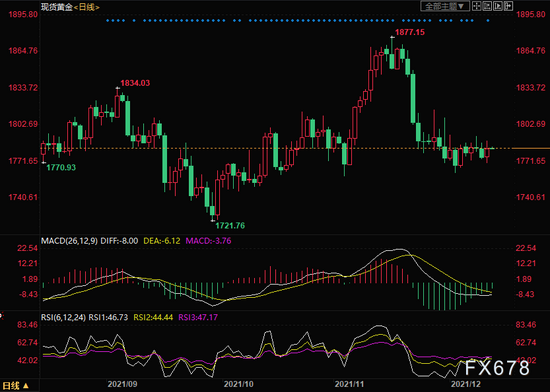The height and width of the screenshot is (392, 550).
Task: Select the 2021/11 date marker
Action: [x=349, y=384]
